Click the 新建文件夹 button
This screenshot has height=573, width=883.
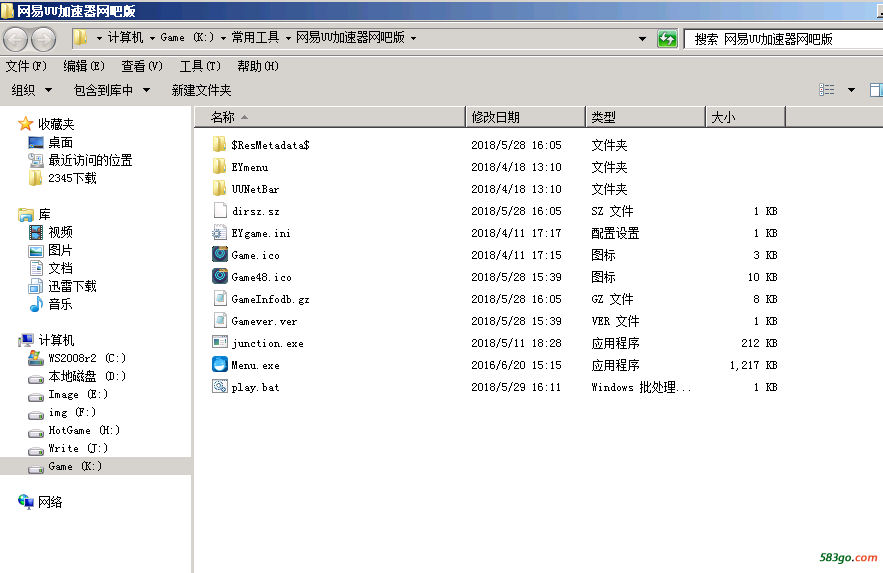(201, 90)
